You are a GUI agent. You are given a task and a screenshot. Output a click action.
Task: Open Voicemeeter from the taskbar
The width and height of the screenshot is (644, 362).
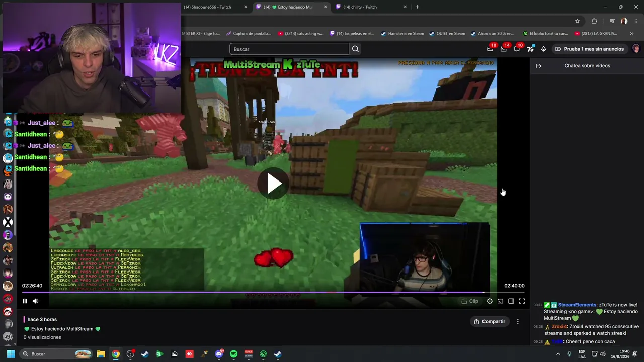click(248, 354)
